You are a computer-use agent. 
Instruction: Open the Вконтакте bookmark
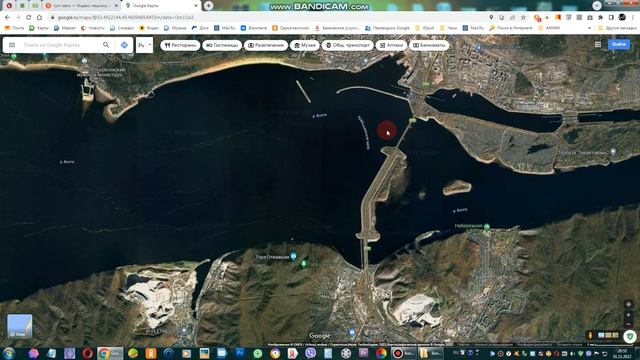point(253,28)
